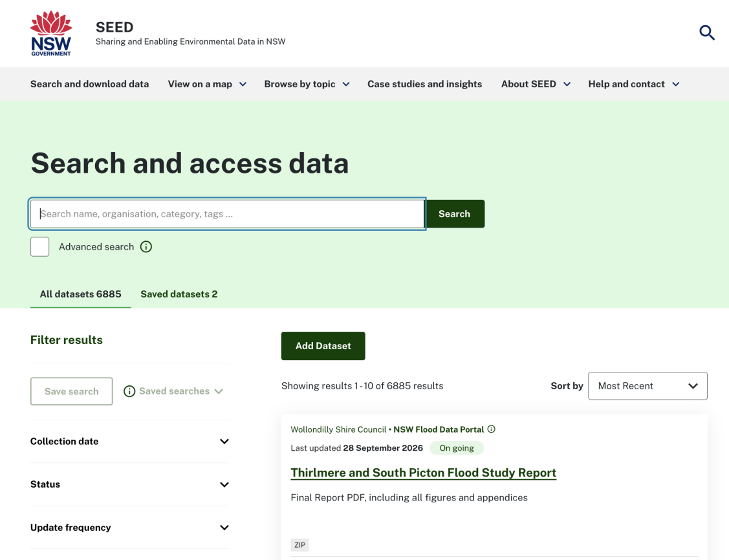
Task: Click the 'Sharing and Enabling Environmental Data in NSW' tagline
Action: pos(191,41)
